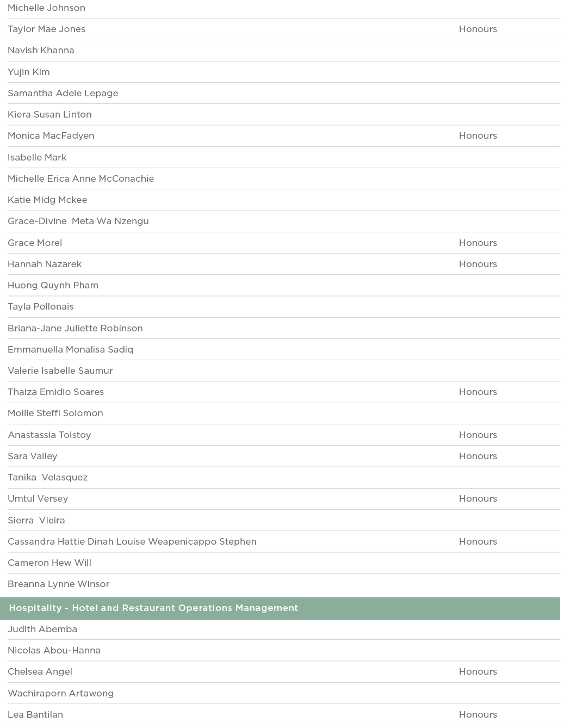Image resolution: width=564 pixels, height=728 pixels.
Task: Click Honours label beside Sara Valley
Action: 478,456
